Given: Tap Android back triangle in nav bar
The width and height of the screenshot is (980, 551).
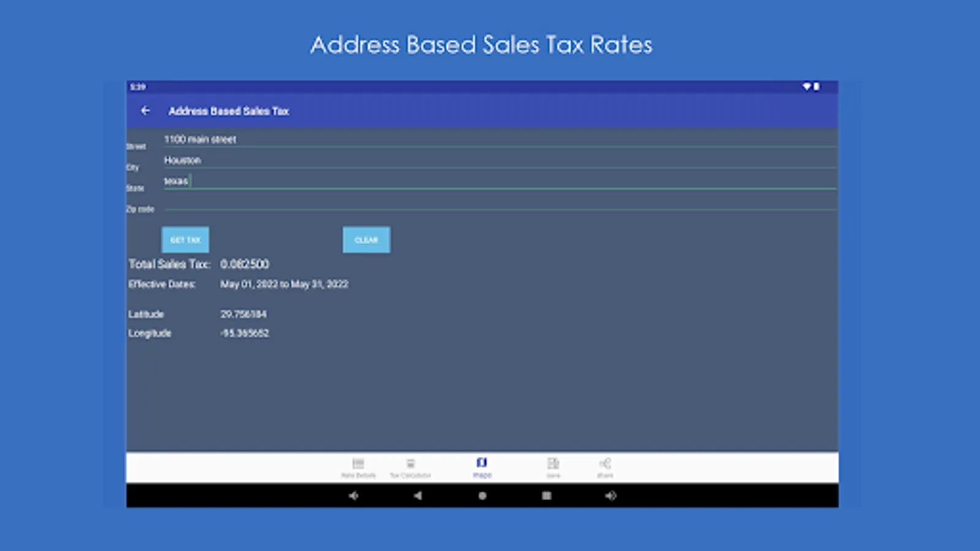Looking at the screenshot, I should point(418,496).
